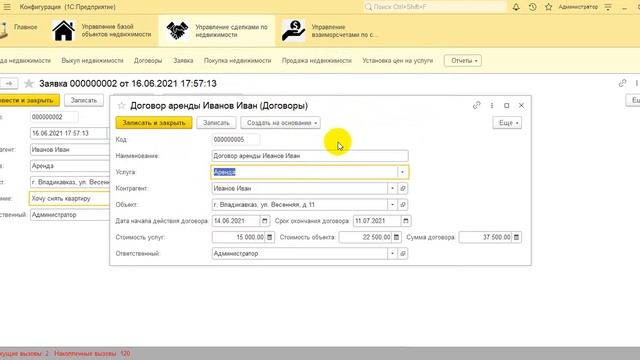Screen dimensions: 640x360
Task: Open Установка цен на услуги command
Action: point(398,60)
